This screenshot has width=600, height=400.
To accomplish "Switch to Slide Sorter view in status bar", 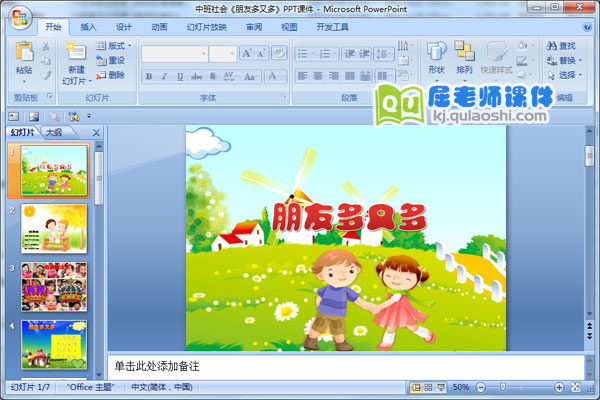I will pos(429,387).
